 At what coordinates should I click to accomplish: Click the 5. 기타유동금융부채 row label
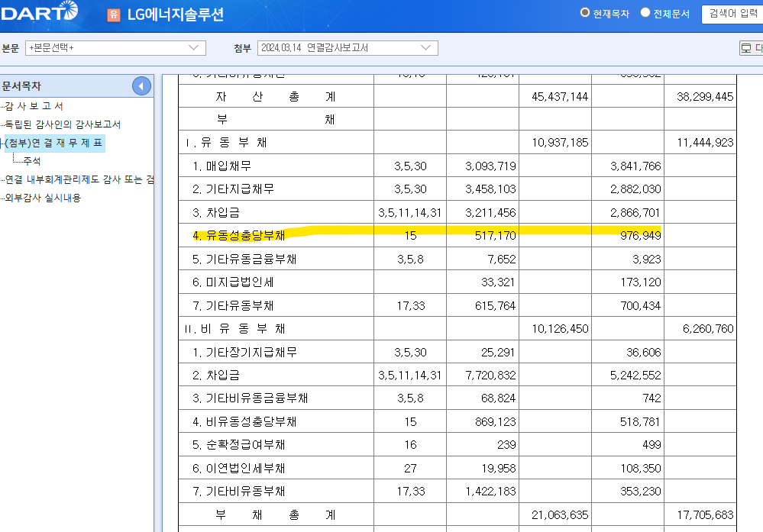(x=244, y=260)
